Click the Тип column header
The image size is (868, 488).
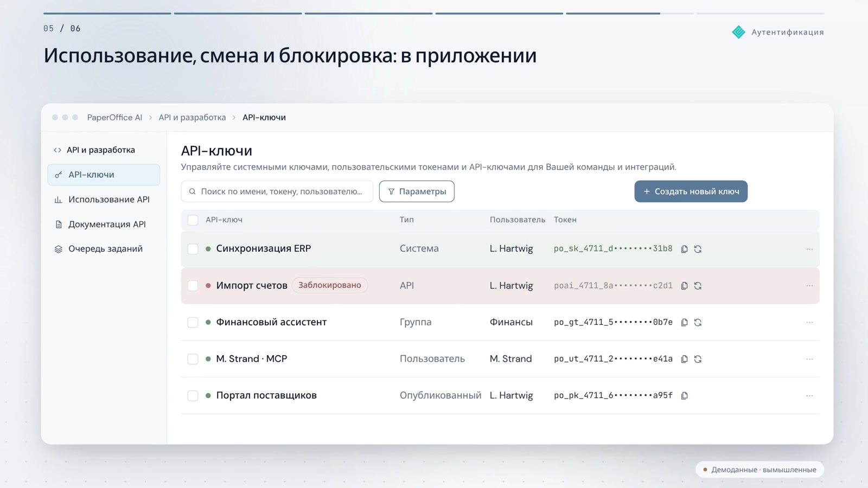[x=407, y=220]
